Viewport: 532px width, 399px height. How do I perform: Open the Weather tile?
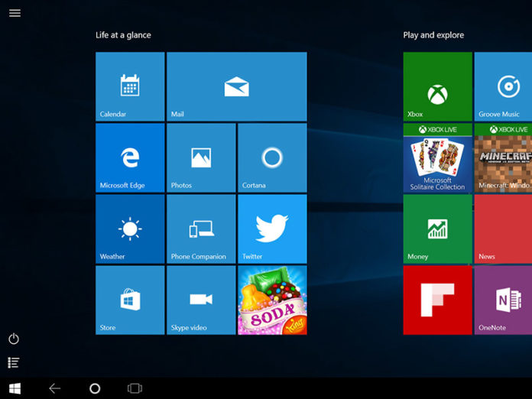tap(130, 229)
